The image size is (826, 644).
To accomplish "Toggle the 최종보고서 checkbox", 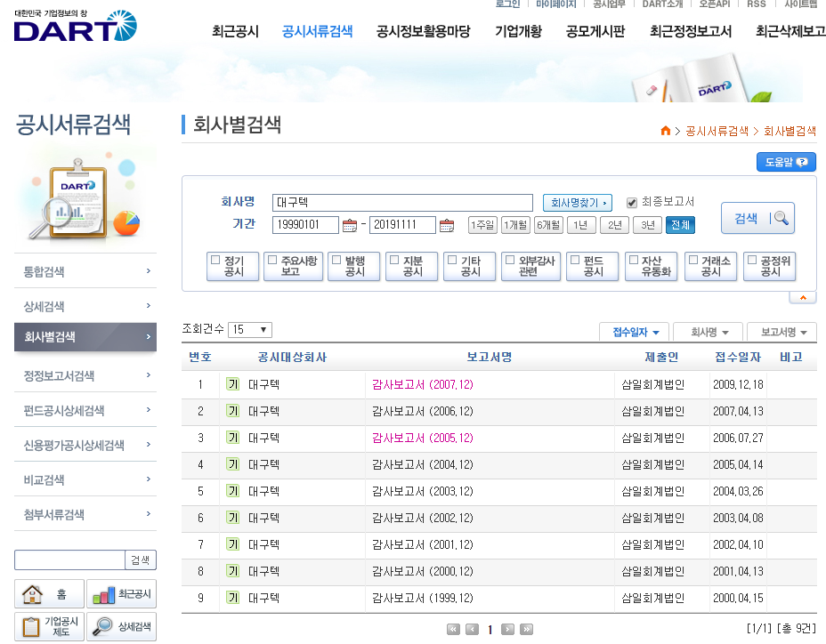I will coord(632,203).
